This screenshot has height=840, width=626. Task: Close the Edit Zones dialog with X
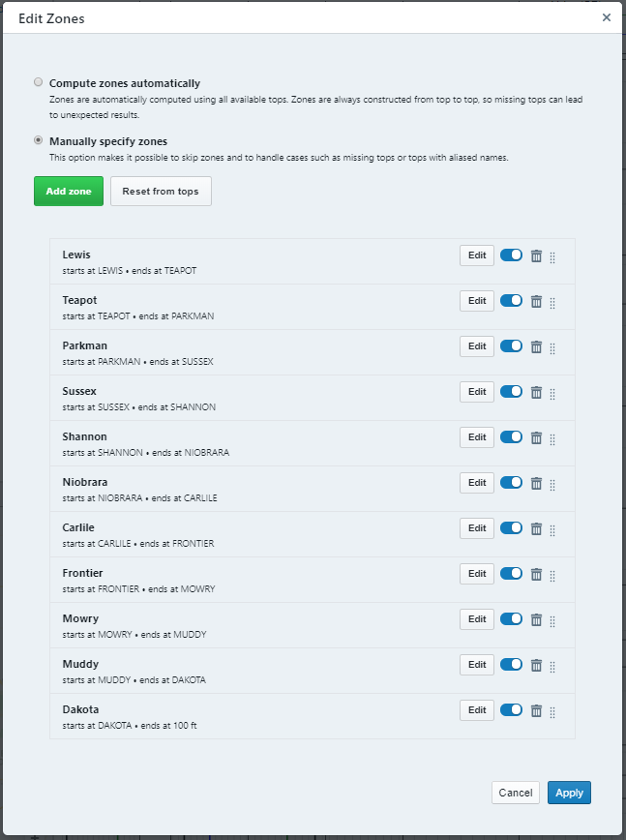coord(607,17)
